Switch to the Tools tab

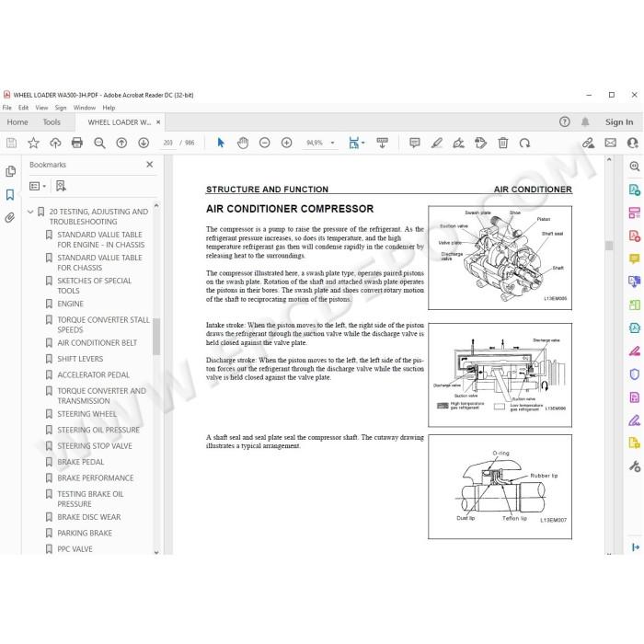52,122
